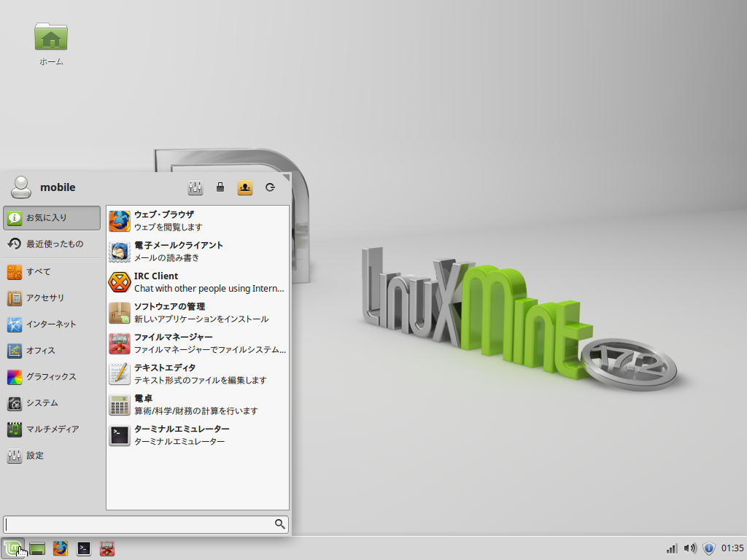The height and width of the screenshot is (560, 747).
Task: Launch テキストエディタ text editor entry
Action: point(198,374)
